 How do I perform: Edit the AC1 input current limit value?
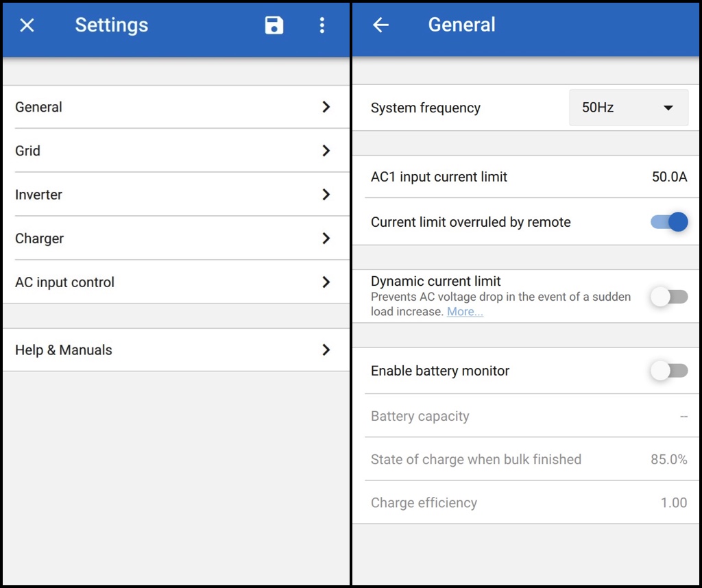pyautogui.click(x=669, y=177)
